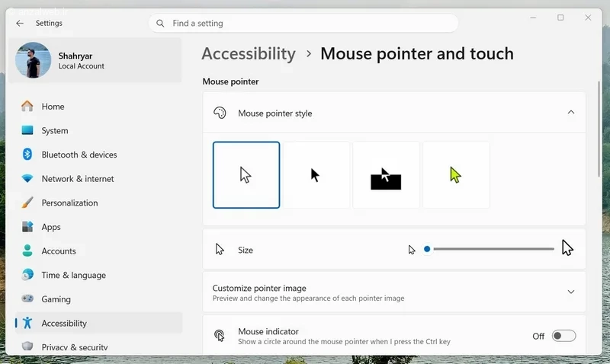
Task: Click the Gaming controller icon
Action: point(27,299)
